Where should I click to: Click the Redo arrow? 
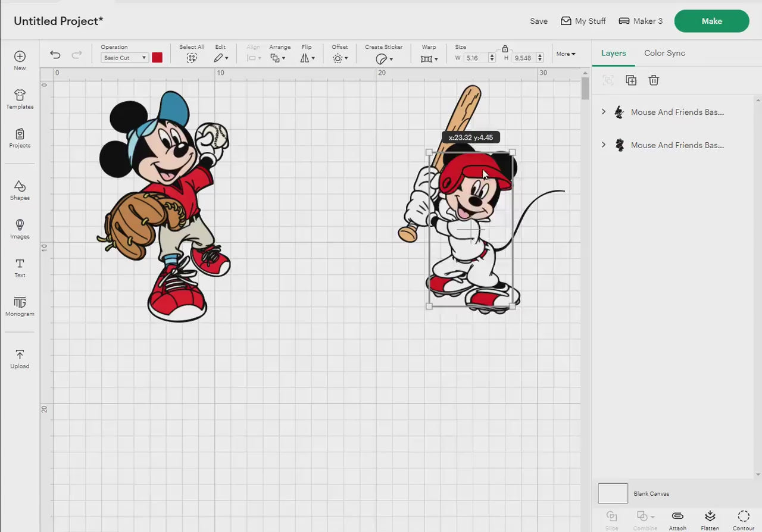(77, 55)
